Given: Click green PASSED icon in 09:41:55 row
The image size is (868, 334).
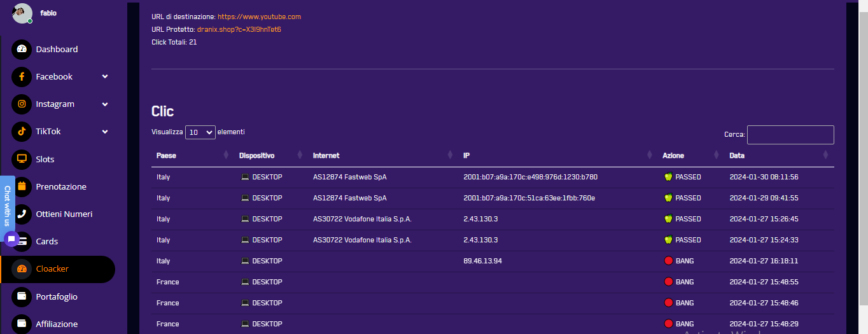Looking at the screenshot, I should click(668, 198).
